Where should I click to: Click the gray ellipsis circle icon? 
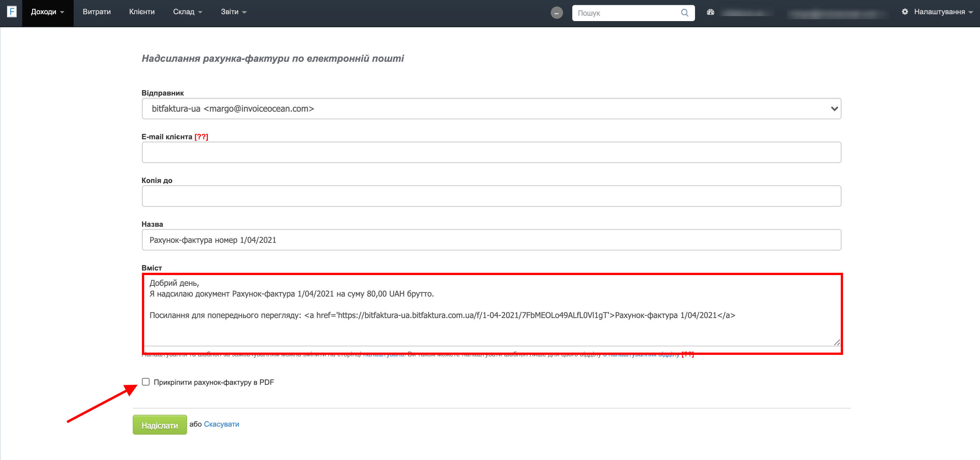click(557, 13)
